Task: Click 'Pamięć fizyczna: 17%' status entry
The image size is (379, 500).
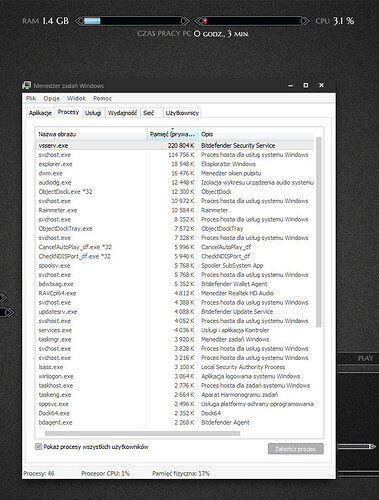Action: (181, 473)
